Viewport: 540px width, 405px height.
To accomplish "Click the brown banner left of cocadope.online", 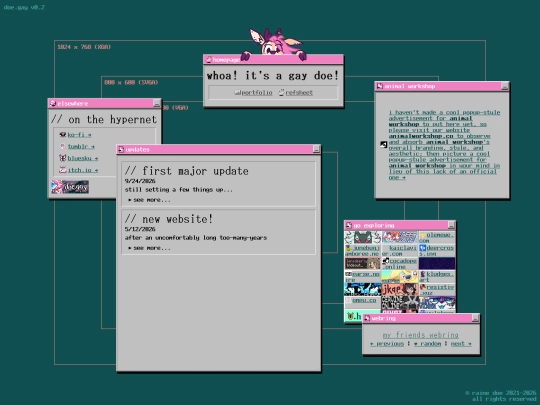I will coord(363,263).
